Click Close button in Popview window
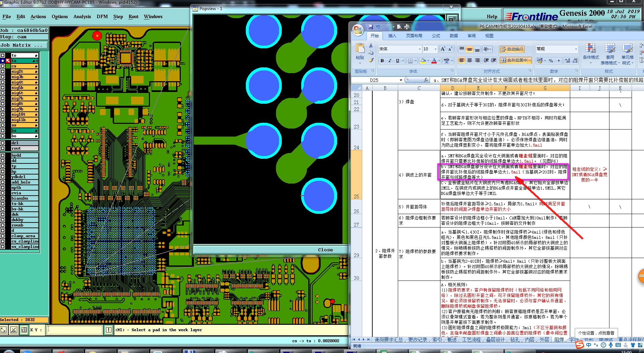Screen dimensions: 644x353 (325, 250)
